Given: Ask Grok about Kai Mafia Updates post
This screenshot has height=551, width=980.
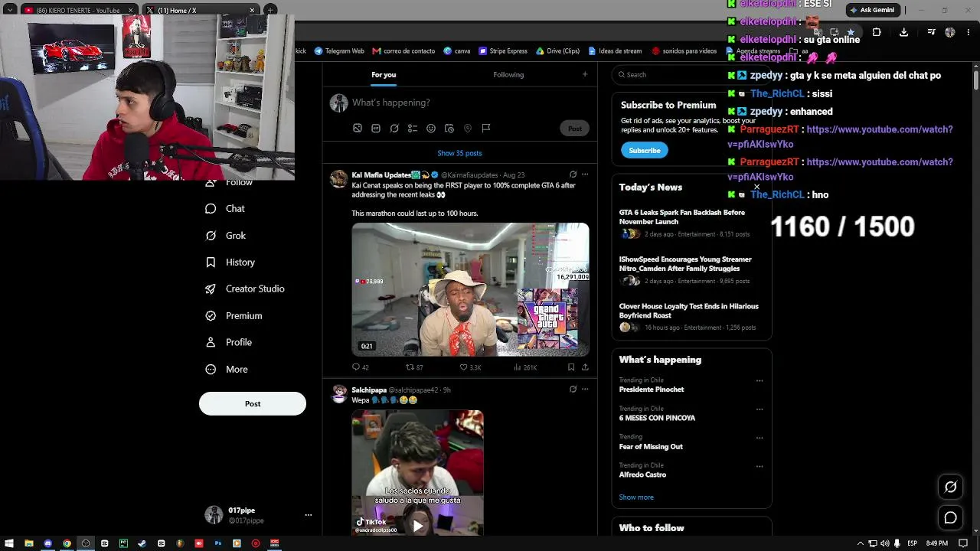Looking at the screenshot, I should [573, 174].
